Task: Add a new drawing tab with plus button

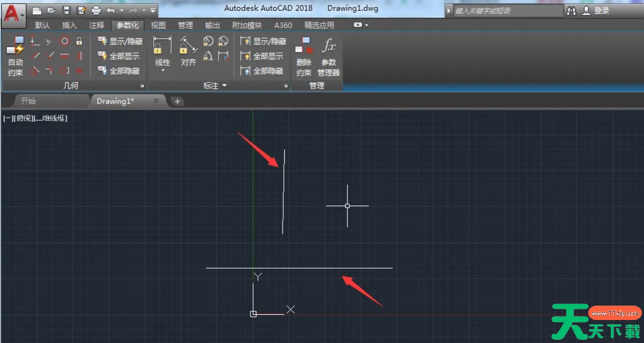Action: 177,101
